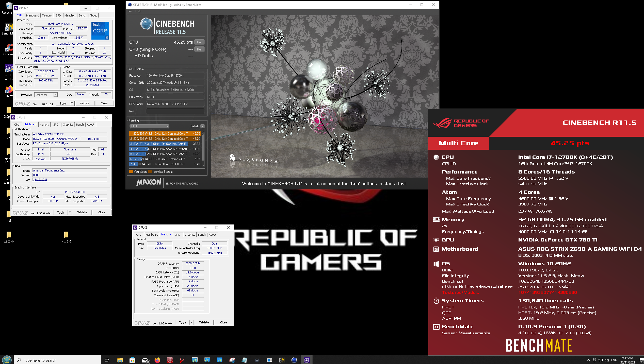Open Task View from the taskbar
The image size is (644, 364).
[x=107, y=360]
